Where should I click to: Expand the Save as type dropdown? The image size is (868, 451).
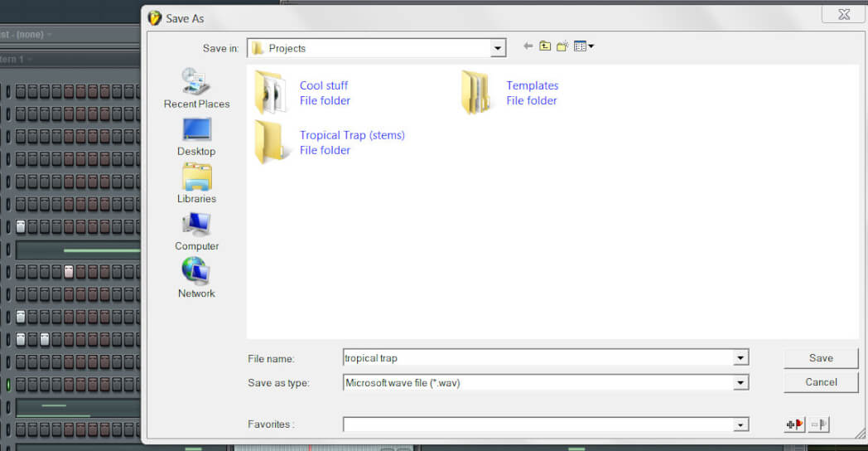tap(740, 382)
